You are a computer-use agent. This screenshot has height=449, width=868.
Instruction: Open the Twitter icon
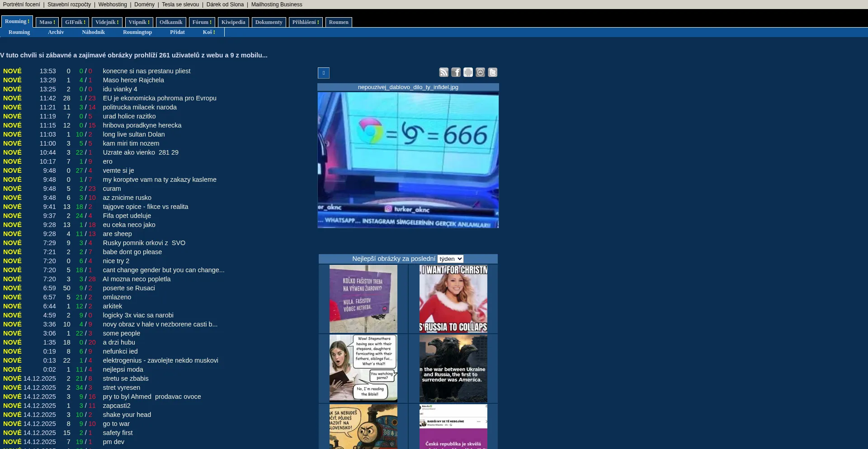point(492,72)
